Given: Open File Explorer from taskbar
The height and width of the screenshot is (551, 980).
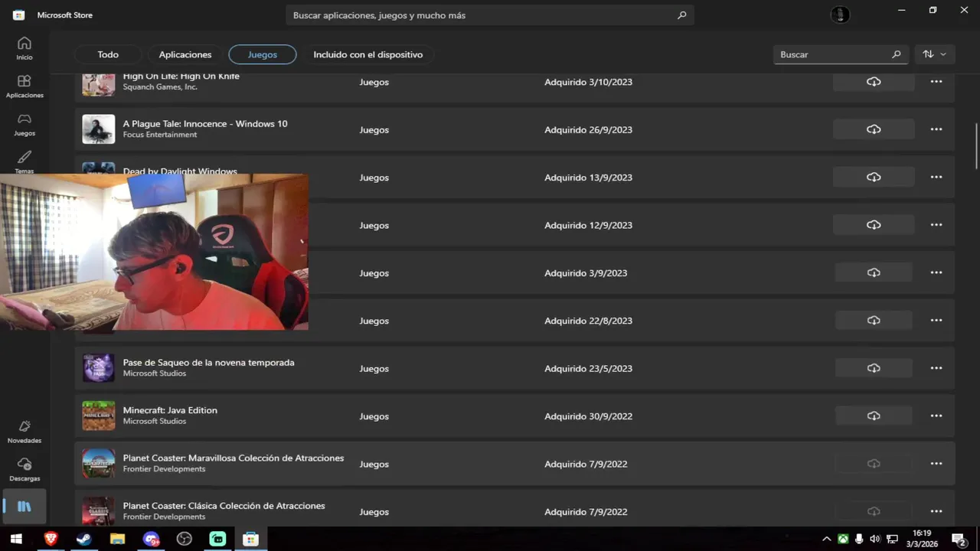Looking at the screenshot, I should (117, 539).
